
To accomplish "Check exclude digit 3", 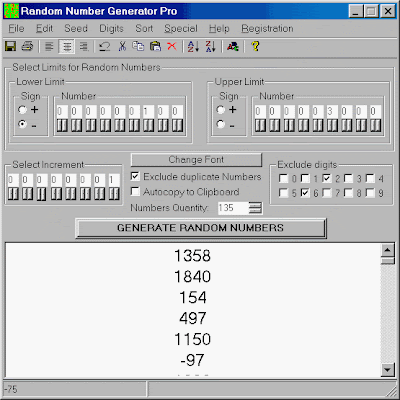I will (349, 178).
